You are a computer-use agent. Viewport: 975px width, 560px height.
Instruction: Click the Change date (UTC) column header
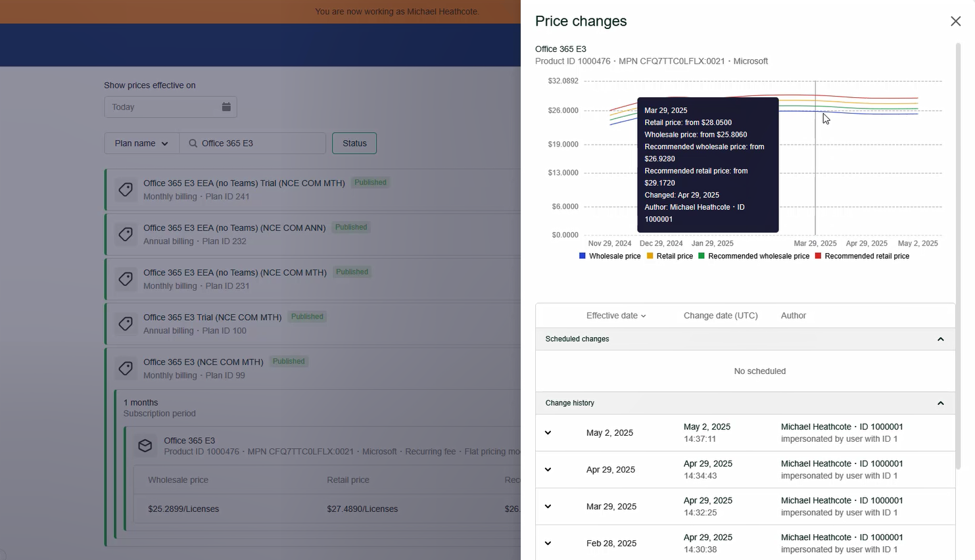pos(721,315)
